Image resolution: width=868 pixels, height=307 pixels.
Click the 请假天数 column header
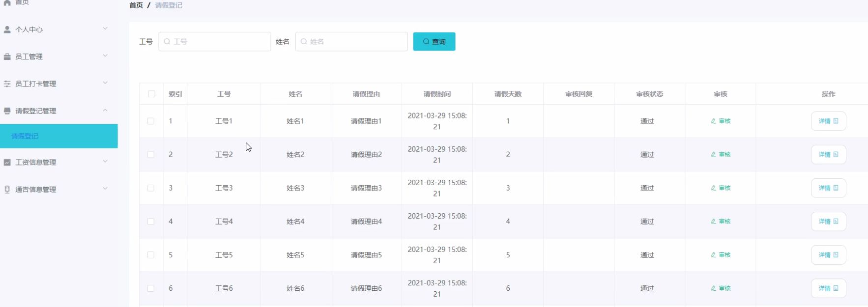tap(508, 94)
